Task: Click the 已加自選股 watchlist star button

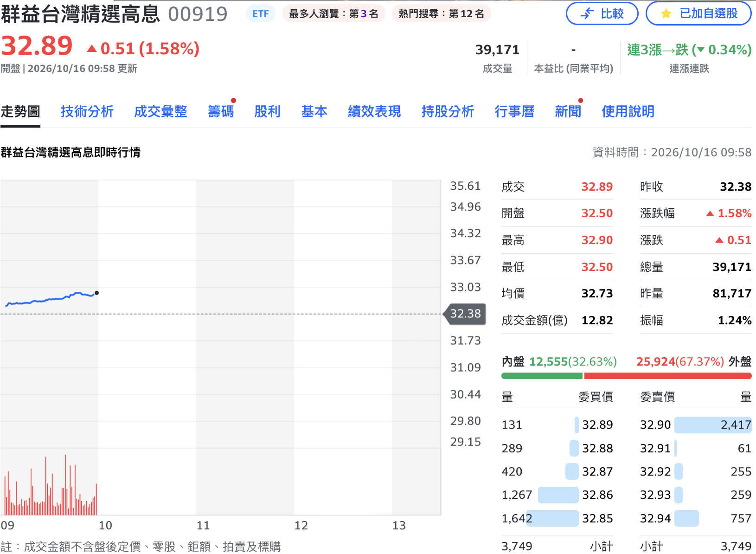Action: click(x=698, y=13)
